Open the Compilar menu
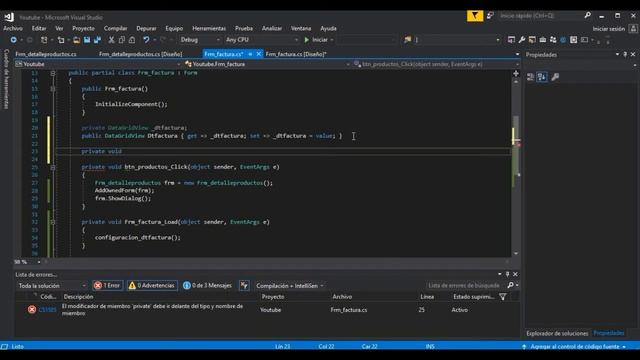640x360 pixels. [116, 28]
